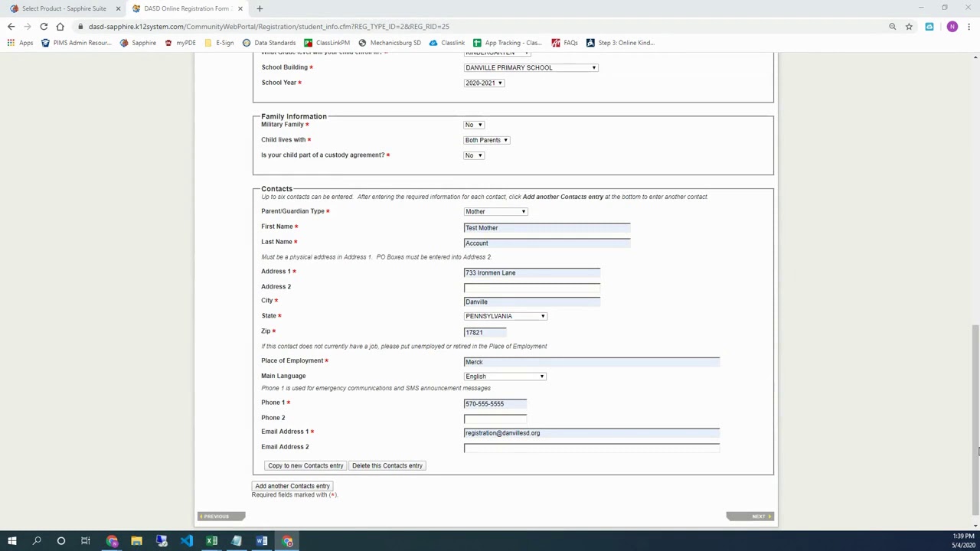Click Copy to new Contacts entry button

click(305, 465)
